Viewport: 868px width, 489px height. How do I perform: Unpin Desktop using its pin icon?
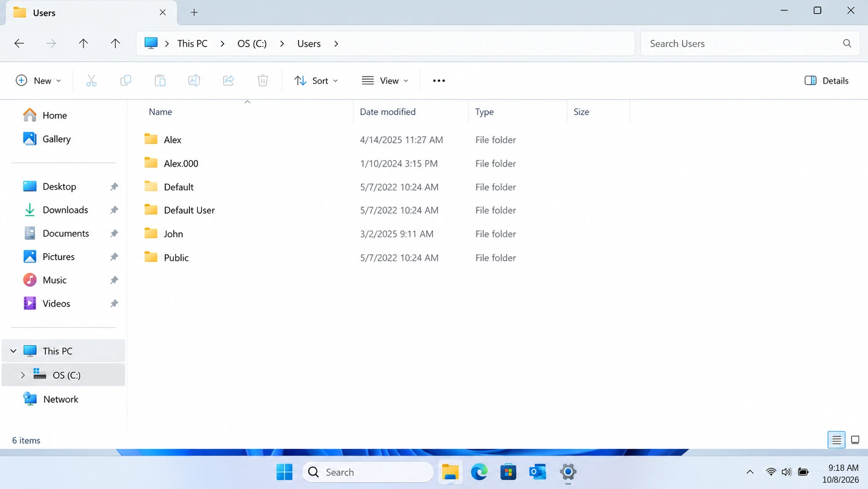pyautogui.click(x=114, y=187)
